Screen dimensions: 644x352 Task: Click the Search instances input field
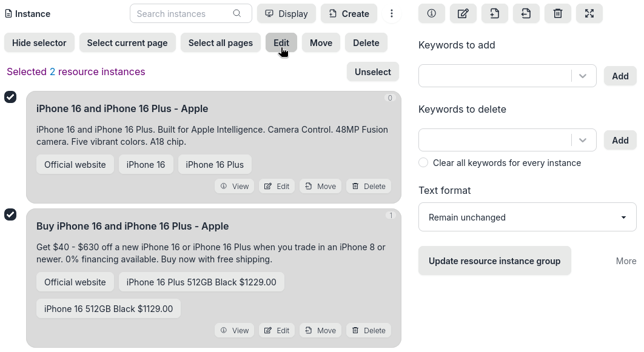click(x=182, y=13)
